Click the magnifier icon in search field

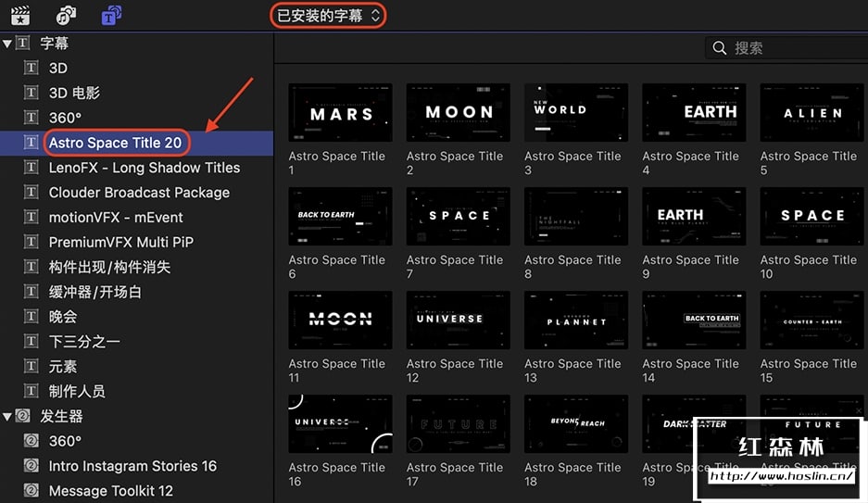point(719,48)
